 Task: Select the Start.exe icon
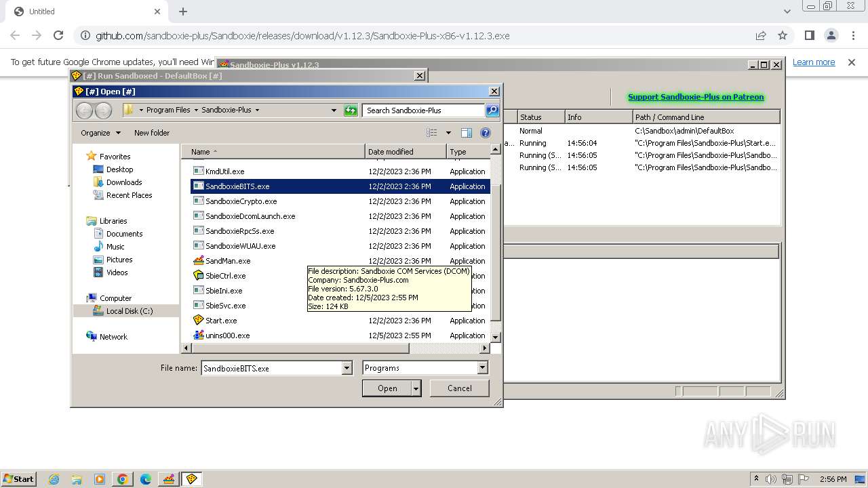pos(199,321)
